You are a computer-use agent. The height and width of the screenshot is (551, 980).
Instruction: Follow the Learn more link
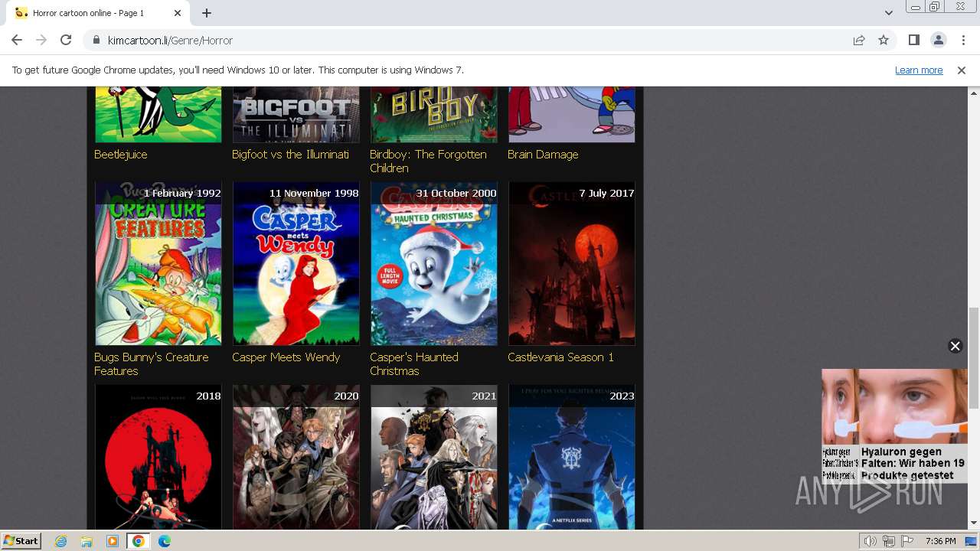click(919, 70)
